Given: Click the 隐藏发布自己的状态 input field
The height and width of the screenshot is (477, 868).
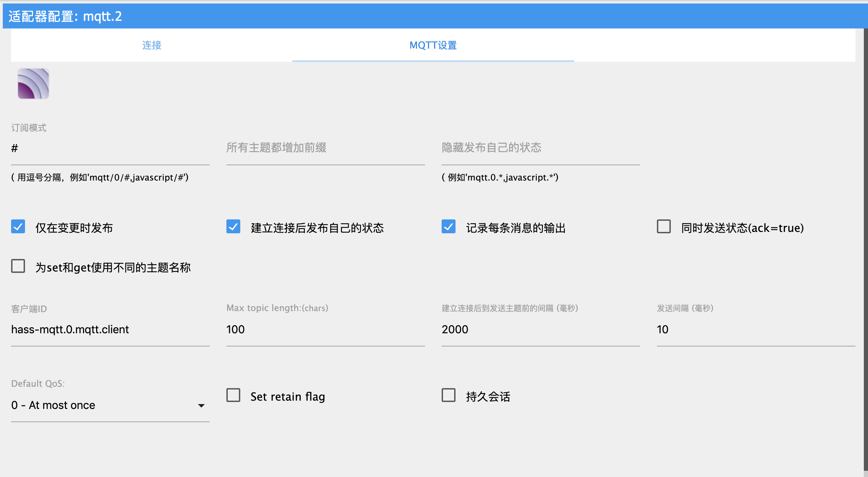Looking at the screenshot, I should pyautogui.click(x=541, y=149).
